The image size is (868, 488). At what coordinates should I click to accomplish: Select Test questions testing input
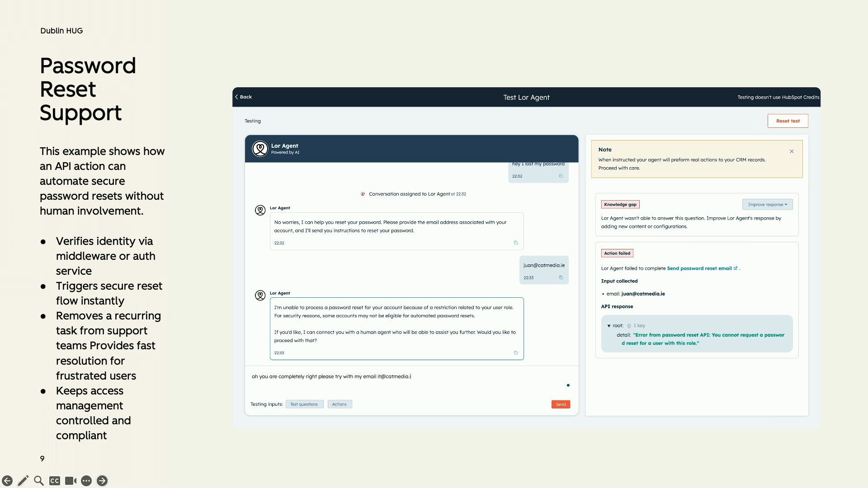click(304, 404)
